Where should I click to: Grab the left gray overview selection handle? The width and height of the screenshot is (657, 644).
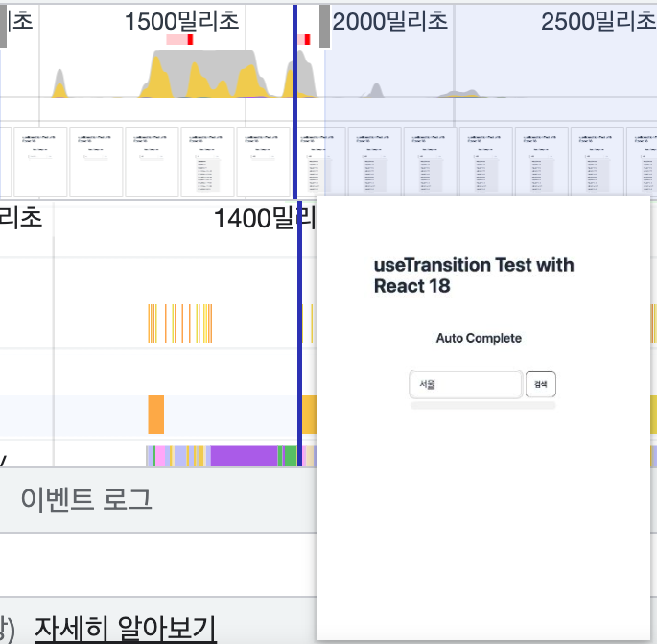click(3, 27)
